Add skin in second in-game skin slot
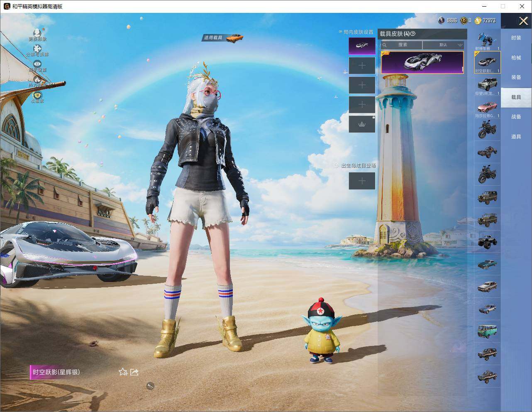 point(362,66)
